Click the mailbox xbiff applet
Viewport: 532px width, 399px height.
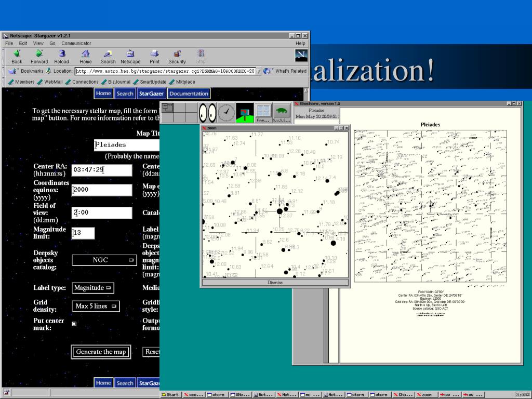point(245,113)
